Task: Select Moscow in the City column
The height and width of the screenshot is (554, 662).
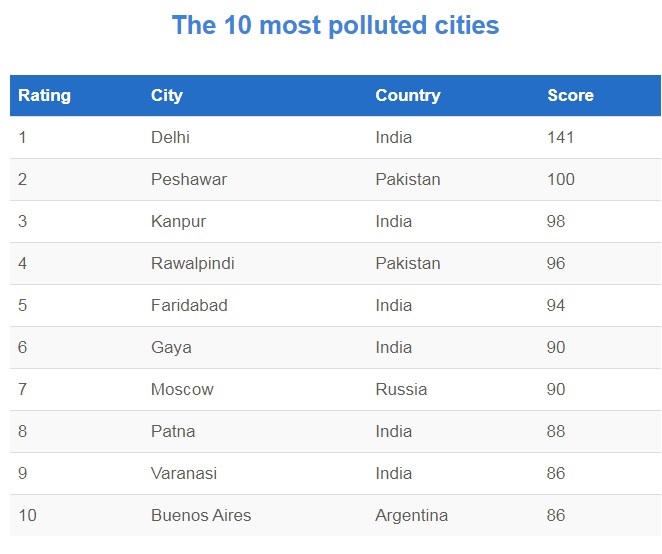Action: 182,390
